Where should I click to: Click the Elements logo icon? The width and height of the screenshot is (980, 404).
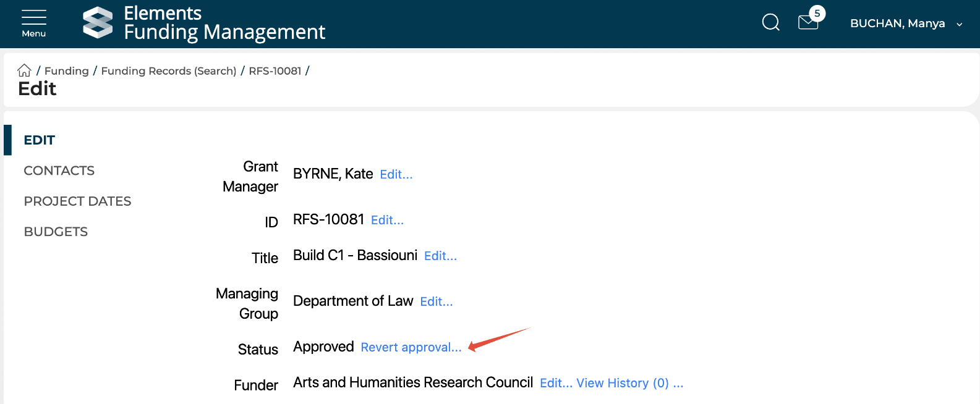point(98,23)
